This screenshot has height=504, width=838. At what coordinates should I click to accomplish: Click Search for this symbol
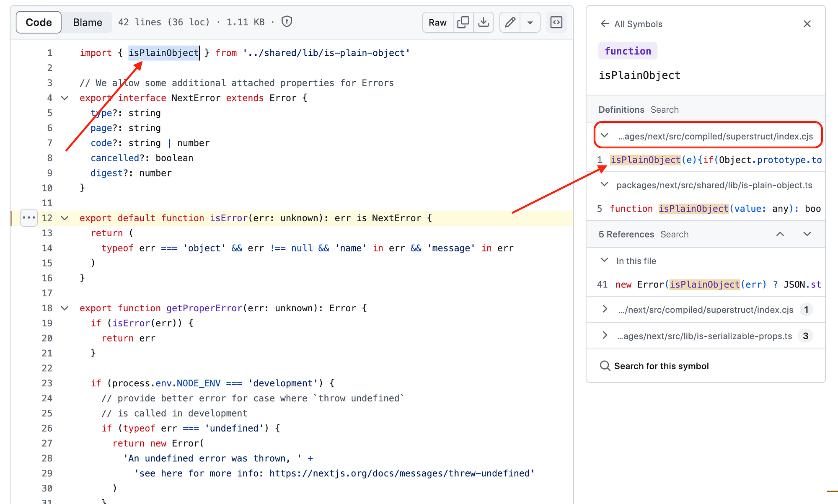click(654, 366)
